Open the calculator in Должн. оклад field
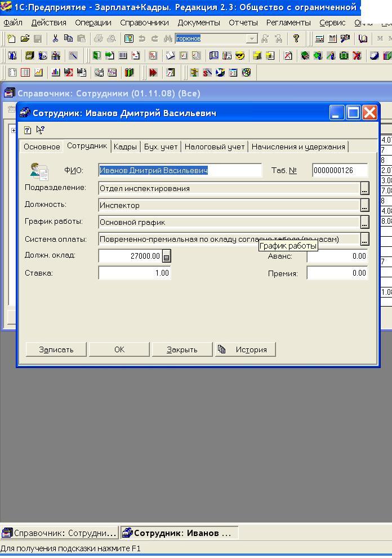This screenshot has height=558, width=392. (166, 256)
